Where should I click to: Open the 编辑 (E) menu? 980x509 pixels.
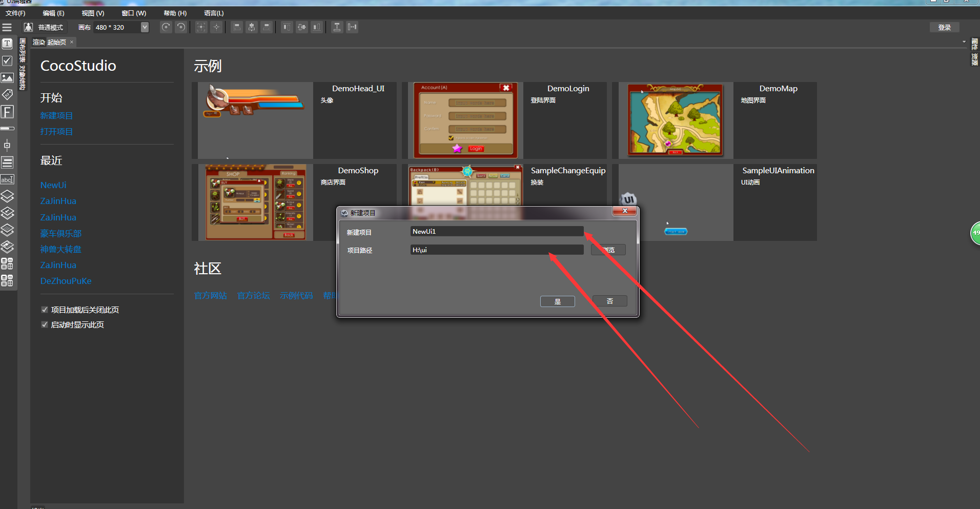pyautogui.click(x=53, y=13)
